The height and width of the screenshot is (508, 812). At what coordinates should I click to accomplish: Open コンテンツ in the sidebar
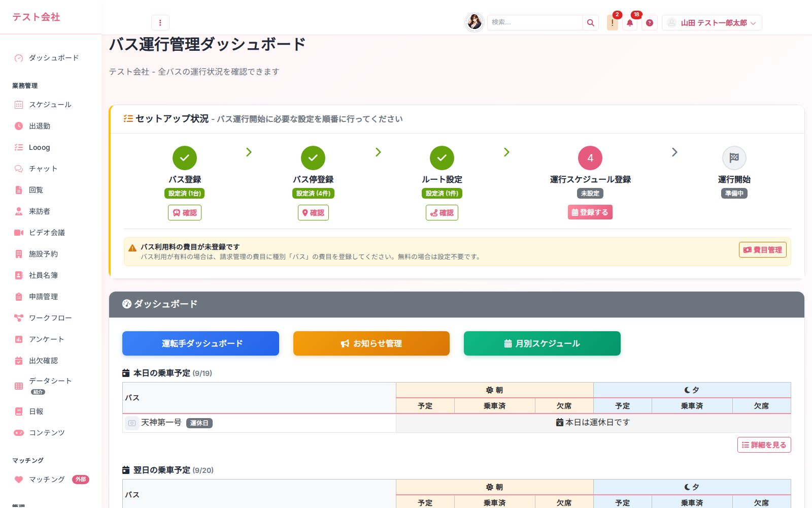point(51,433)
